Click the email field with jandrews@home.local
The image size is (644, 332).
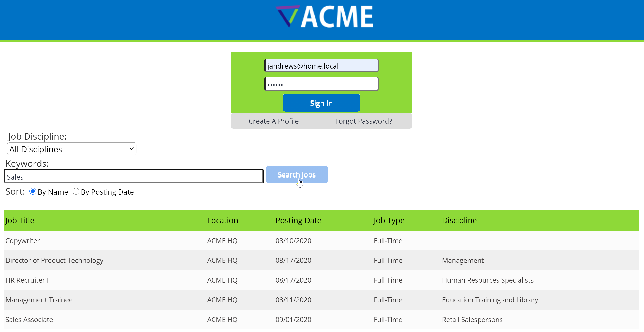tap(321, 65)
